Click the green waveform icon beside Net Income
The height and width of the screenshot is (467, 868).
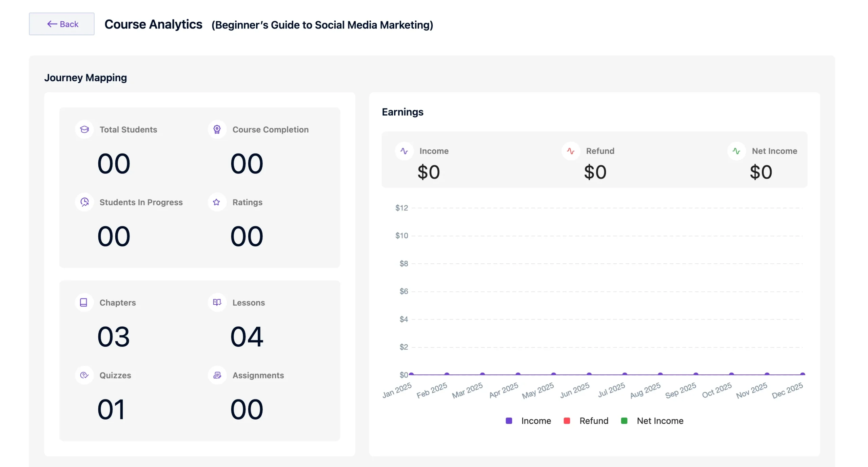(x=736, y=151)
